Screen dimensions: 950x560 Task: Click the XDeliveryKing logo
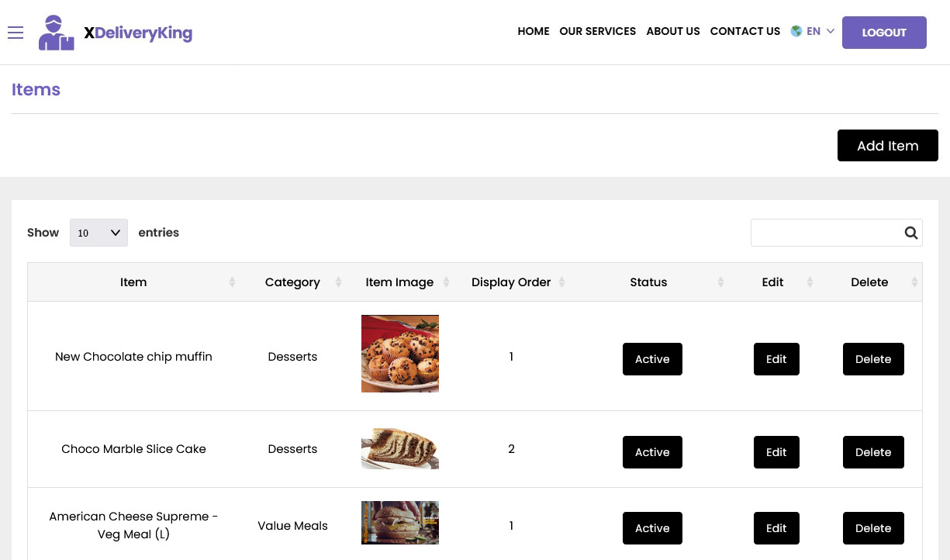click(x=115, y=32)
